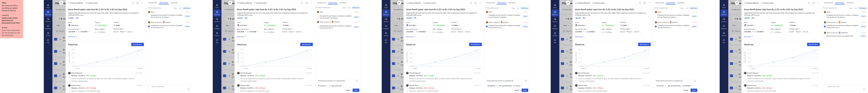Check the first Darin action item in first screen
The image size is (868, 93).
pos(149,16)
